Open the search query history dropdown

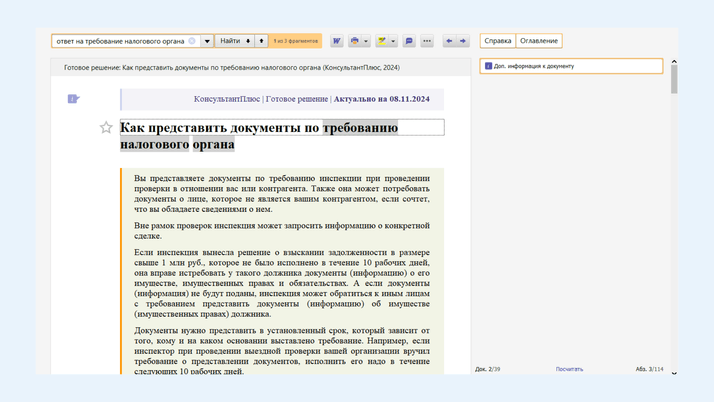click(207, 41)
